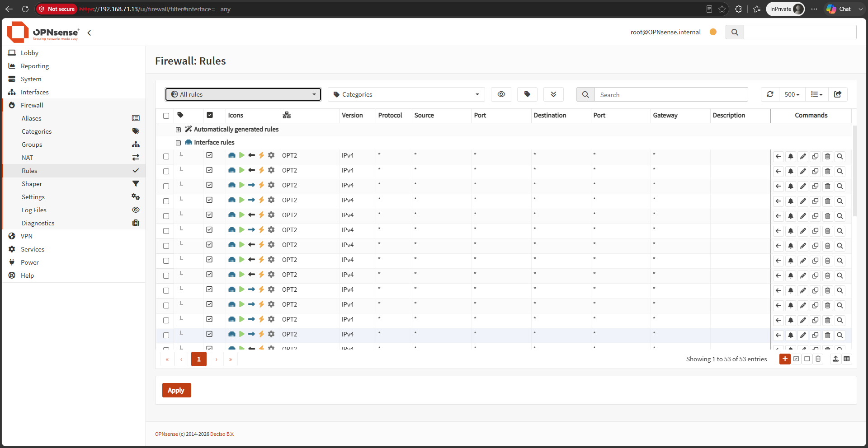Viewport: 868px width, 448px height.
Task: Click the OPNsense logo
Action: [x=43, y=33]
